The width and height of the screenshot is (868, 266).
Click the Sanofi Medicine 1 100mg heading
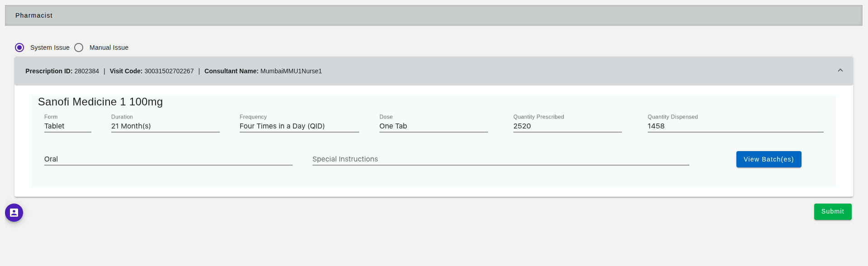pos(100,102)
